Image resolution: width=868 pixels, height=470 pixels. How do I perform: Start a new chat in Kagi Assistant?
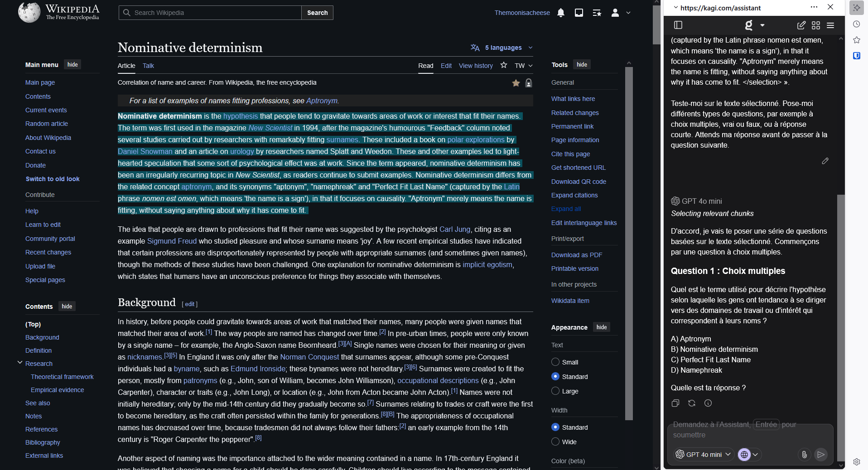[801, 25]
